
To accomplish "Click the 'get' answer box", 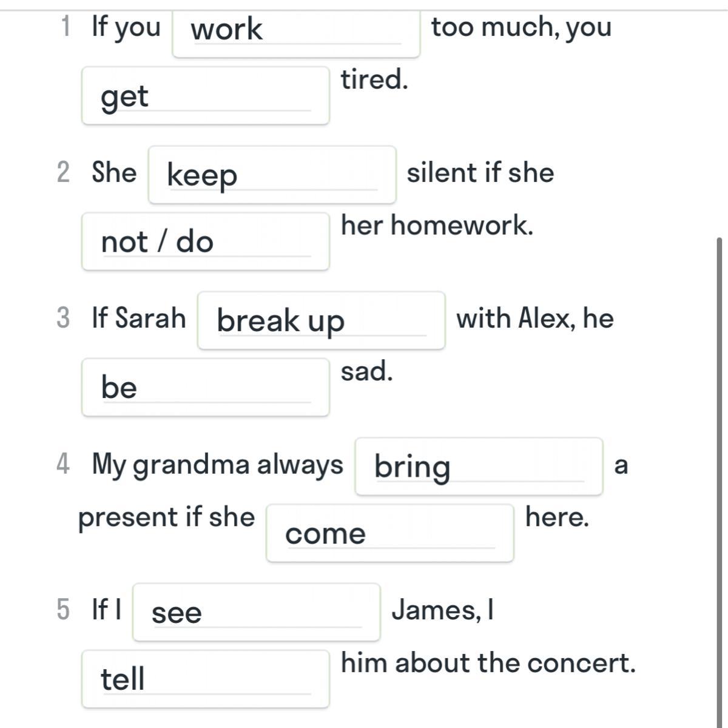I will tap(206, 96).
